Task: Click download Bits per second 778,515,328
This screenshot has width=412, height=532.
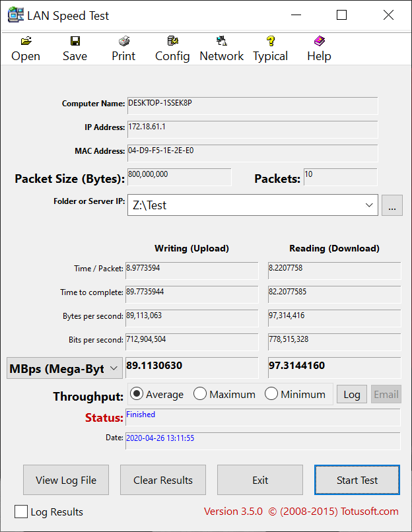Action: click(x=334, y=342)
